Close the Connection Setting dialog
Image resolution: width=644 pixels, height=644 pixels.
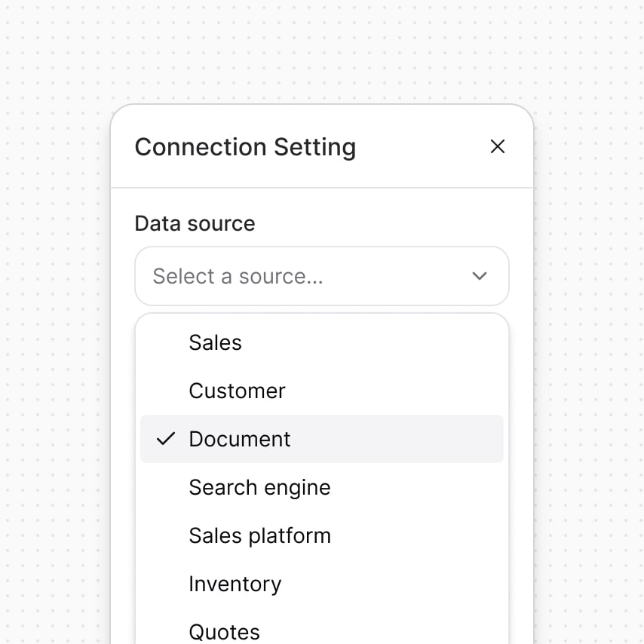pos(497,146)
